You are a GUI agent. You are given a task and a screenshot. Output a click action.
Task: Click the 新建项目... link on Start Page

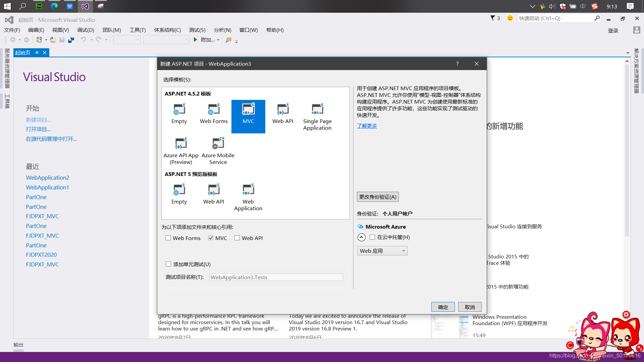[x=38, y=120]
